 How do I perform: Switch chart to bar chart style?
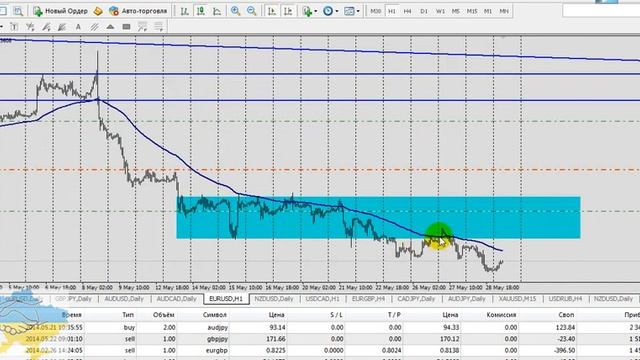(x=184, y=11)
